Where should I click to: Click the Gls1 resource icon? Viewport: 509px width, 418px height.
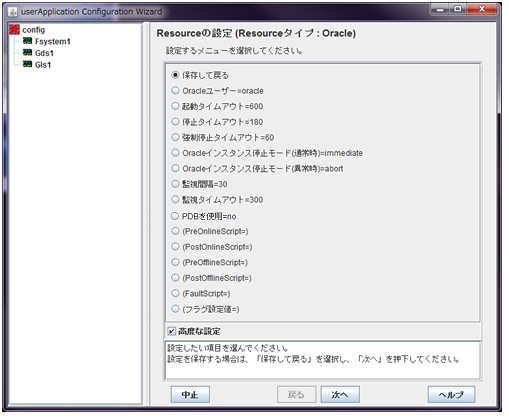(27, 64)
